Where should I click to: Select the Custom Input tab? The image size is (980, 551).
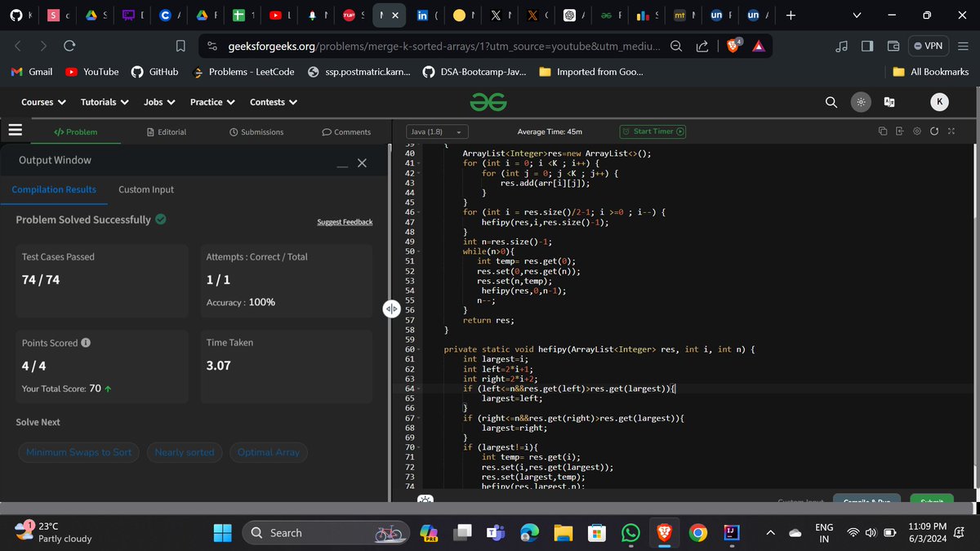point(146,189)
